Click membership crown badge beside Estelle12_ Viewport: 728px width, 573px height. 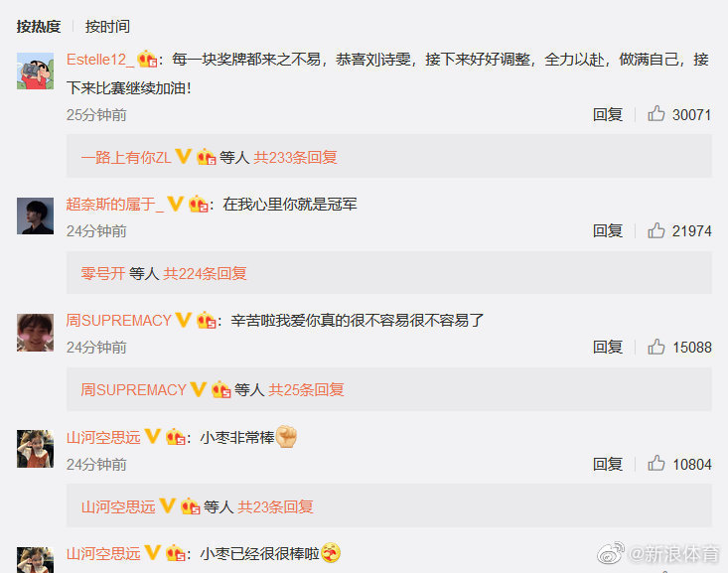(147, 60)
